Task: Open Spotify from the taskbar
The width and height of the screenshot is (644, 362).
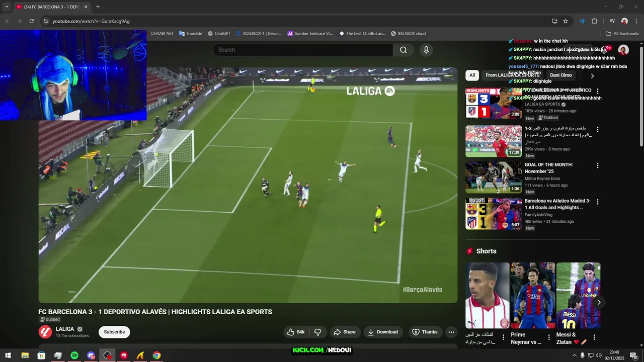Action: pos(74,355)
